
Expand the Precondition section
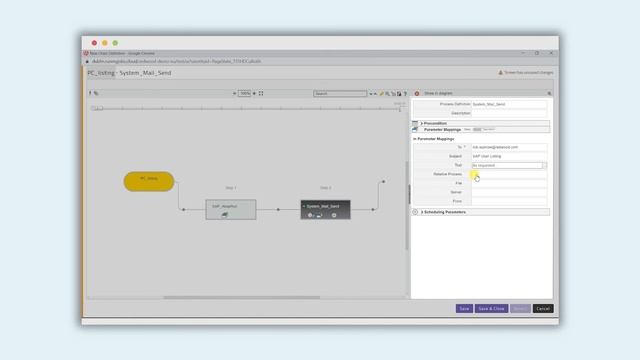422,123
